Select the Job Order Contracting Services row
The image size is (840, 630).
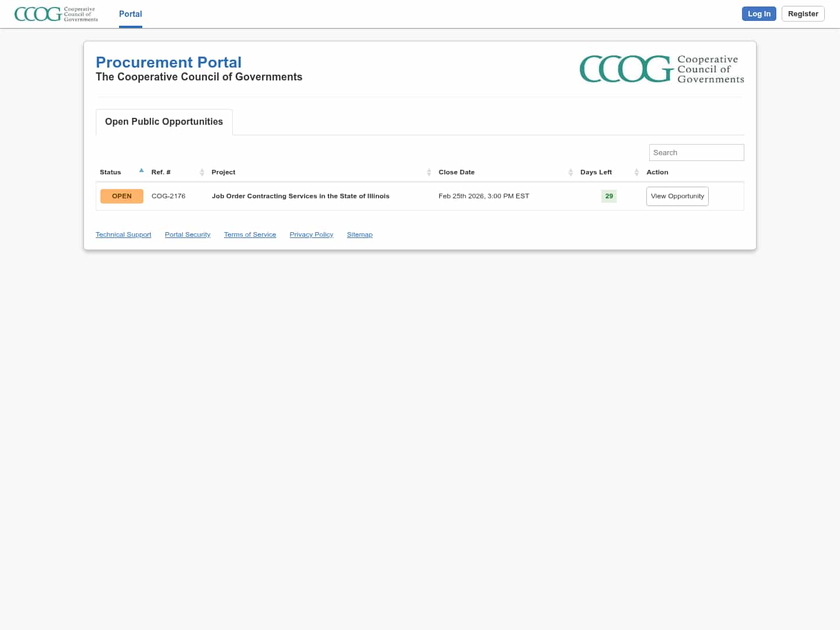click(300, 196)
